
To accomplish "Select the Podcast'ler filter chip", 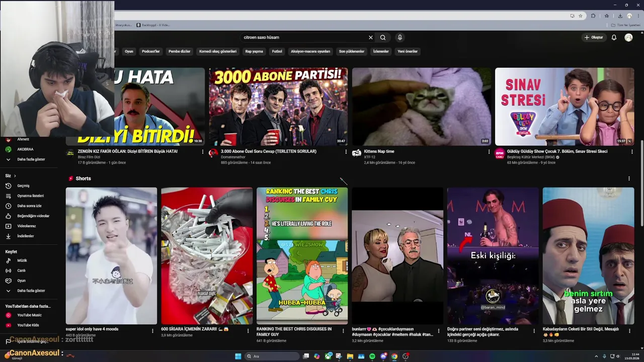I will [x=150, y=51].
